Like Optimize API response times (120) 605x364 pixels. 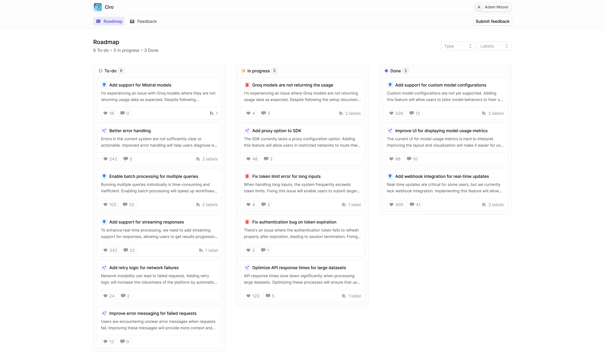pyautogui.click(x=253, y=296)
